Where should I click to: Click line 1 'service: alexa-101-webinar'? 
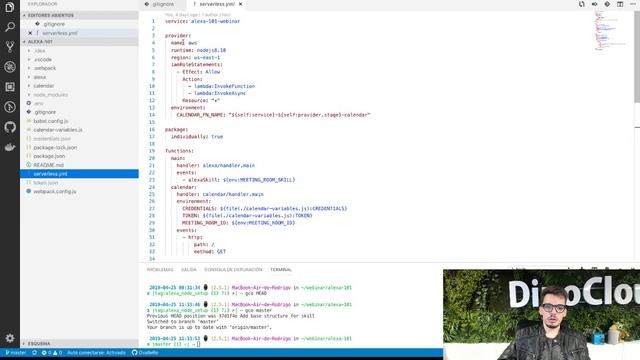pyautogui.click(x=202, y=21)
